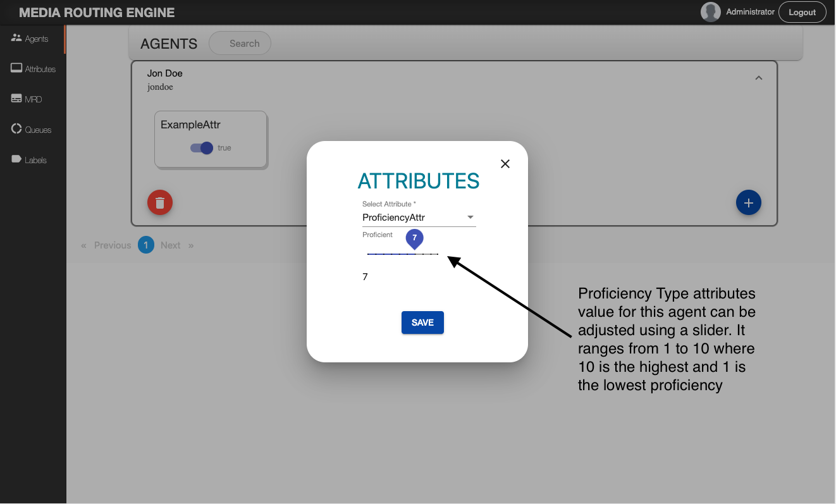Click the red trash delete button

pos(160,203)
